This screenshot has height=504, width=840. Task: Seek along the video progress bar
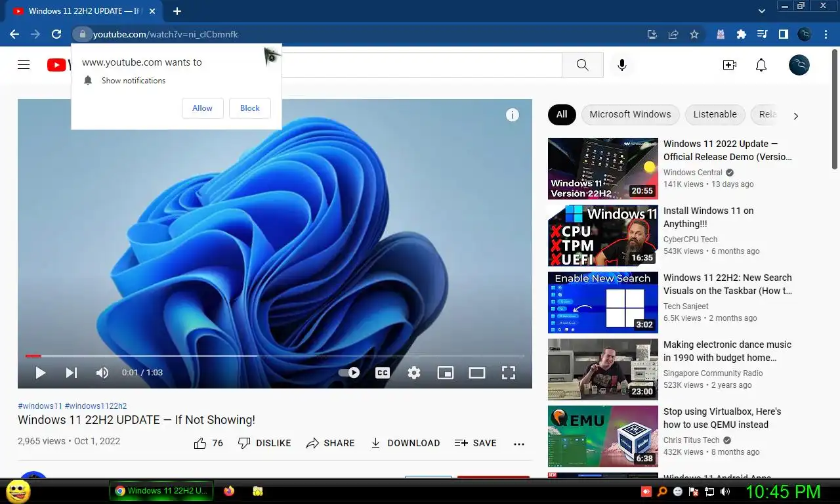point(275,356)
